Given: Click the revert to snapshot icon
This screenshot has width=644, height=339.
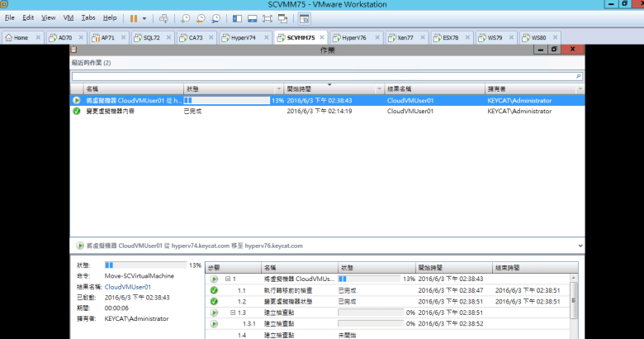Looking at the screenshot, I should 201,17.
